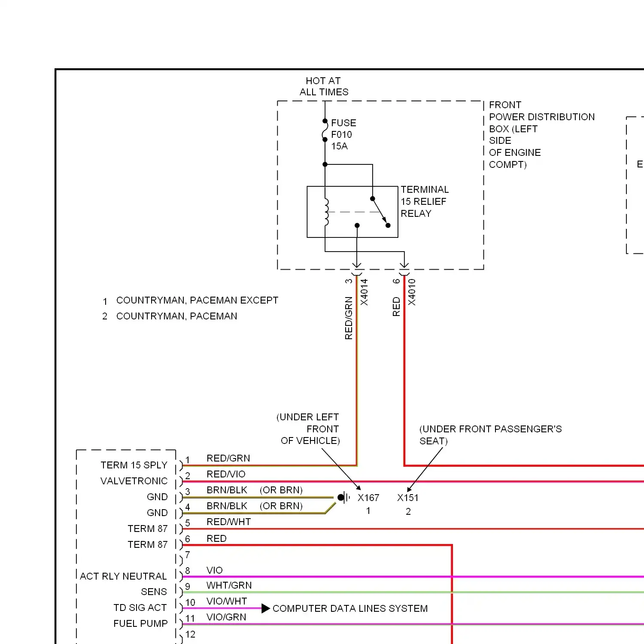Screen dimensions: 644x644
Task: Click TERM 87 label at pin 6
Action: pos(147,544)
